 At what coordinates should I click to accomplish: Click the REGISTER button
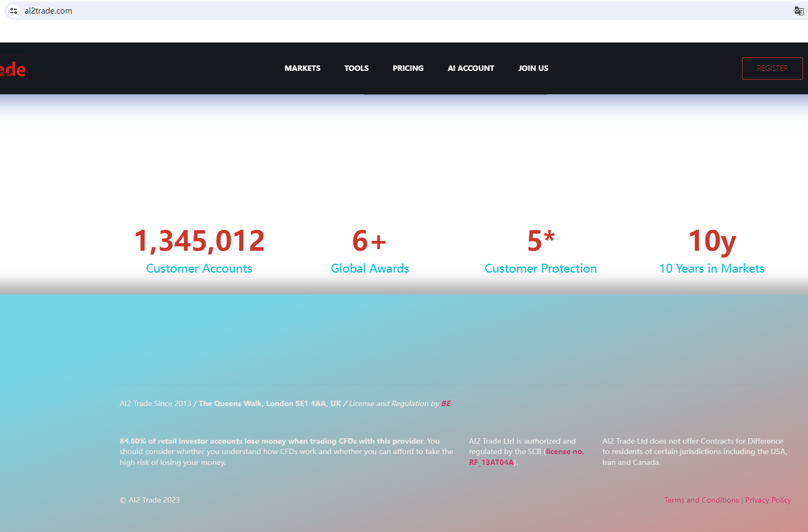tap(773, 68)
